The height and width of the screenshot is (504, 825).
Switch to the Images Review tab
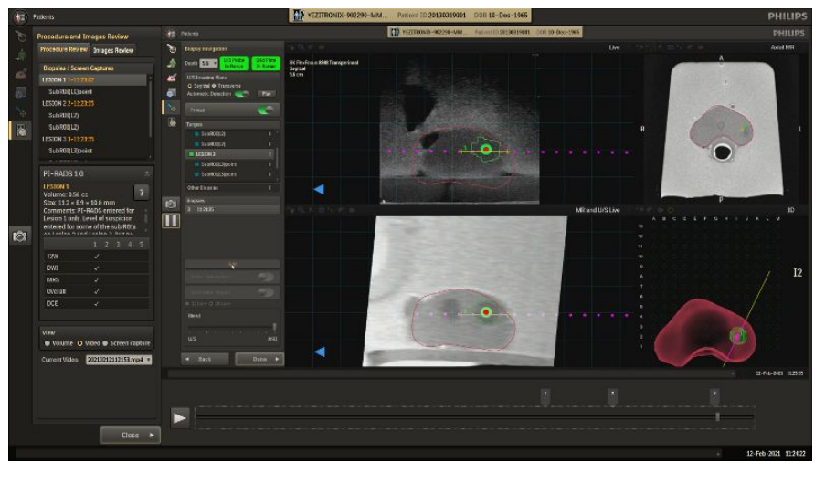tap(113, 50)
